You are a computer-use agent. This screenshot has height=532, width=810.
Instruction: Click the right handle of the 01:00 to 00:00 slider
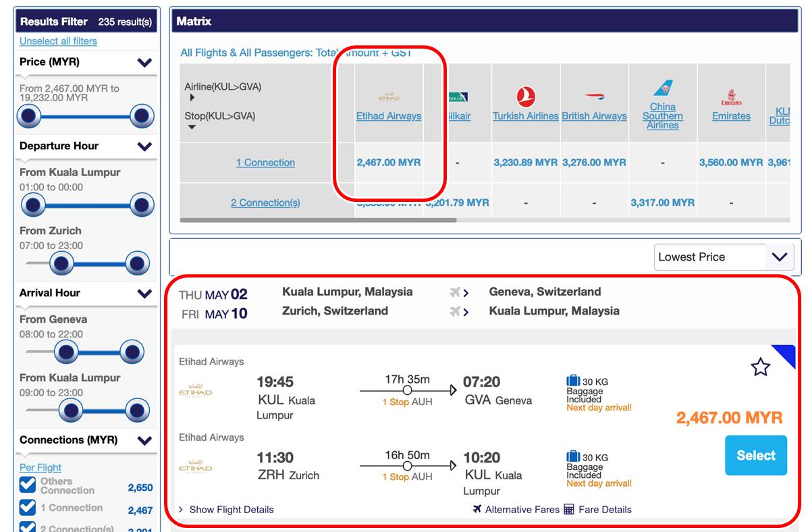point(142,205)
